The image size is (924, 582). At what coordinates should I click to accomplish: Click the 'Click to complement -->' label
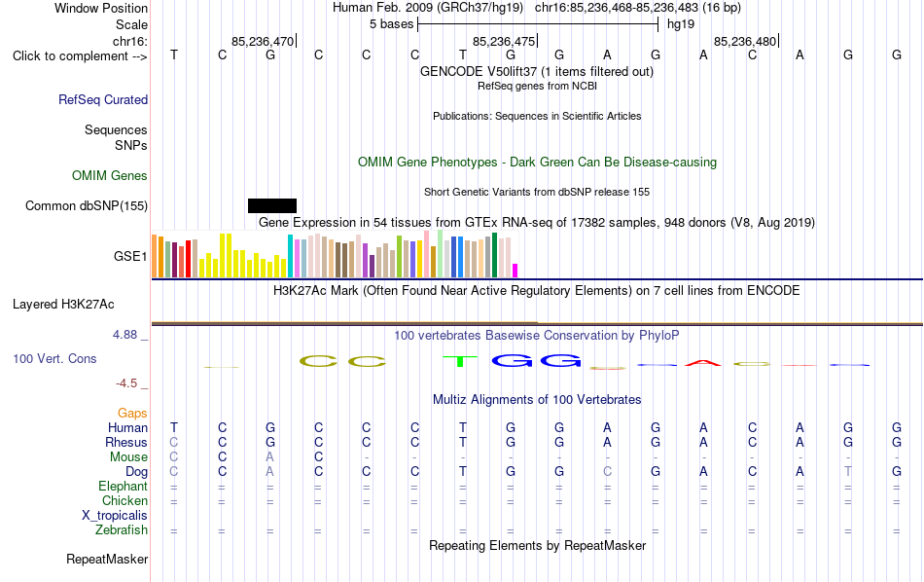80,56
